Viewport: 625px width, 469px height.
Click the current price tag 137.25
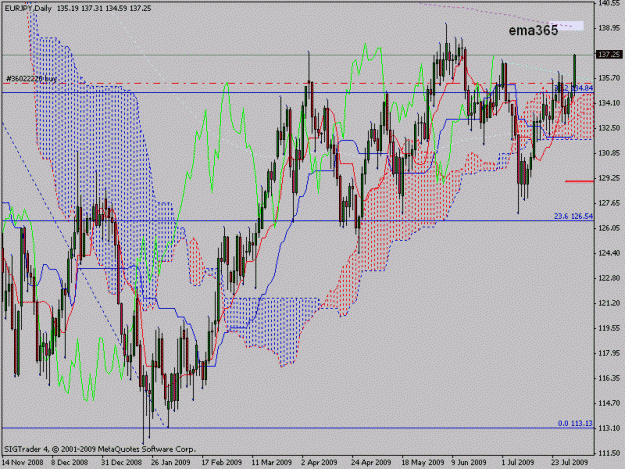tap(608, 54)
